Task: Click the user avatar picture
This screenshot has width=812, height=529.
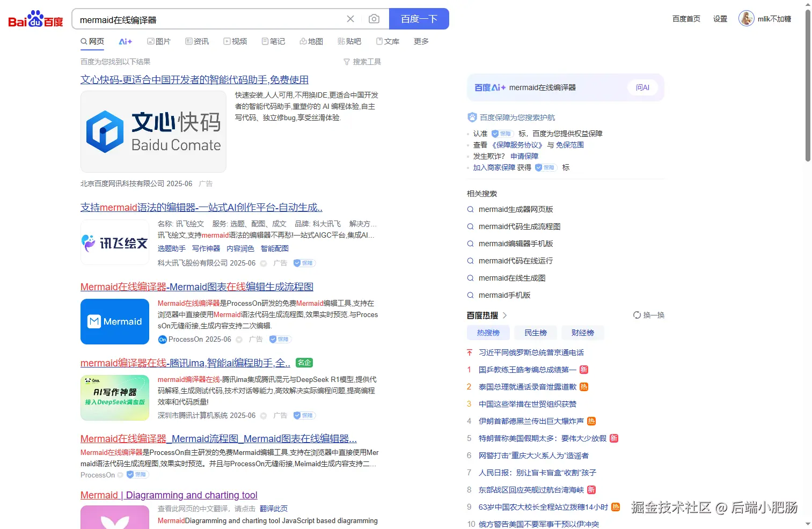Action: (746, 19)
